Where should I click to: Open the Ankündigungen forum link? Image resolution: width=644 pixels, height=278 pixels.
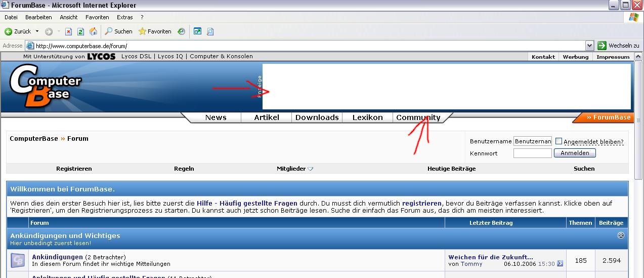[57, 257]
